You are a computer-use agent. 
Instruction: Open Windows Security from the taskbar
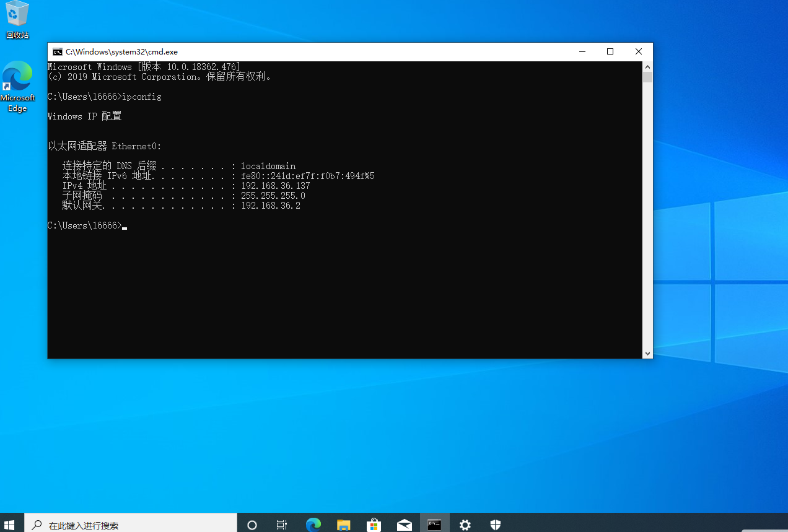(495, 525)
